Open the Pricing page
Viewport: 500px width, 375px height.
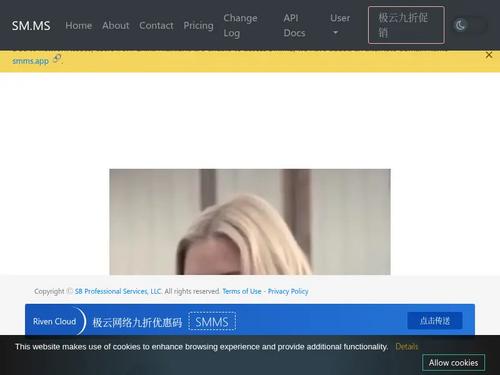point(198,25)
